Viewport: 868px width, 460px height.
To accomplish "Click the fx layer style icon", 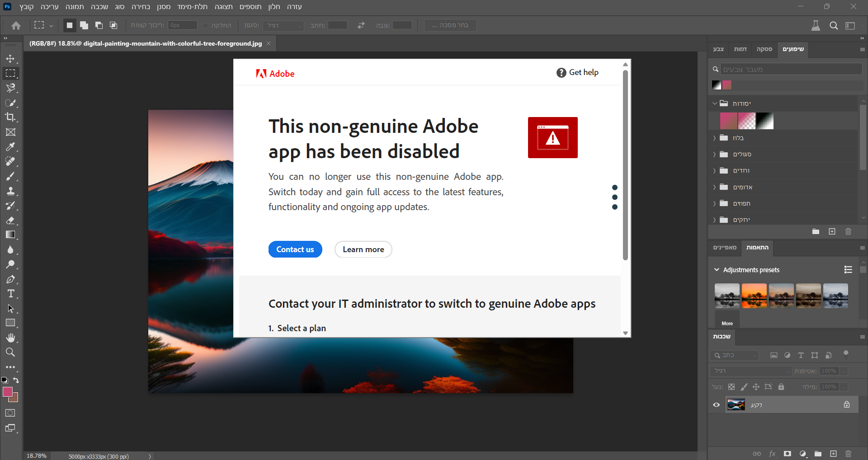I will point(772,454).
